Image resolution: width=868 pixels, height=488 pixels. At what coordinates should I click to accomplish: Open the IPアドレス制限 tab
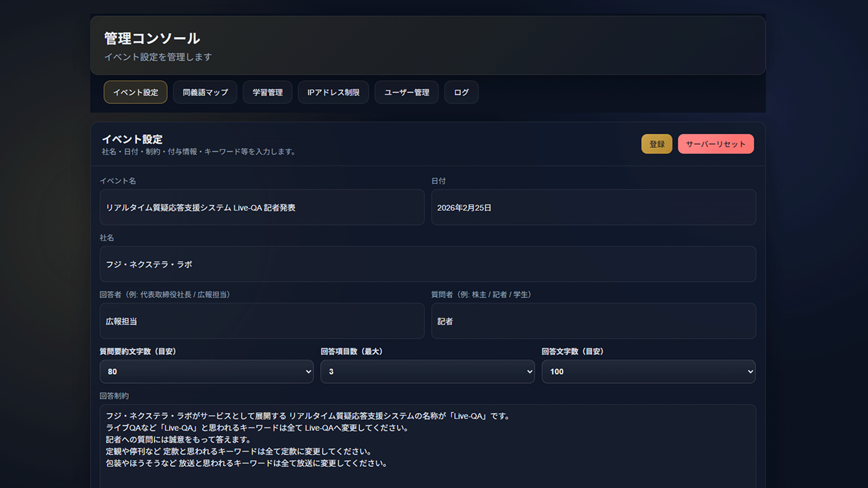[333, 92]
